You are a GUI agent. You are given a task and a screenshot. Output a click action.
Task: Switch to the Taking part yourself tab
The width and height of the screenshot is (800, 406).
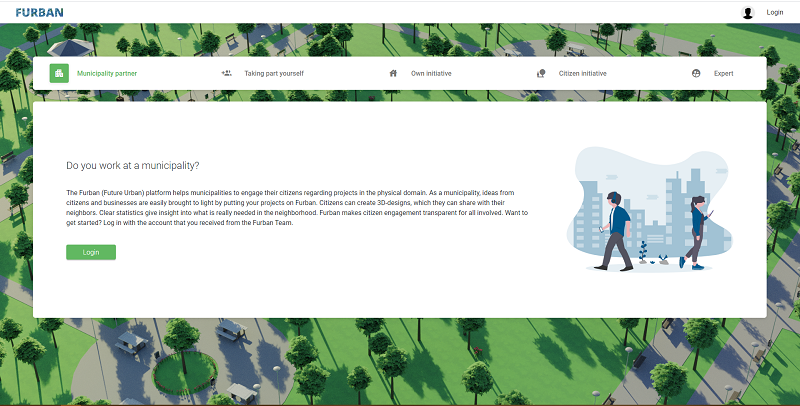click(273, 73)
